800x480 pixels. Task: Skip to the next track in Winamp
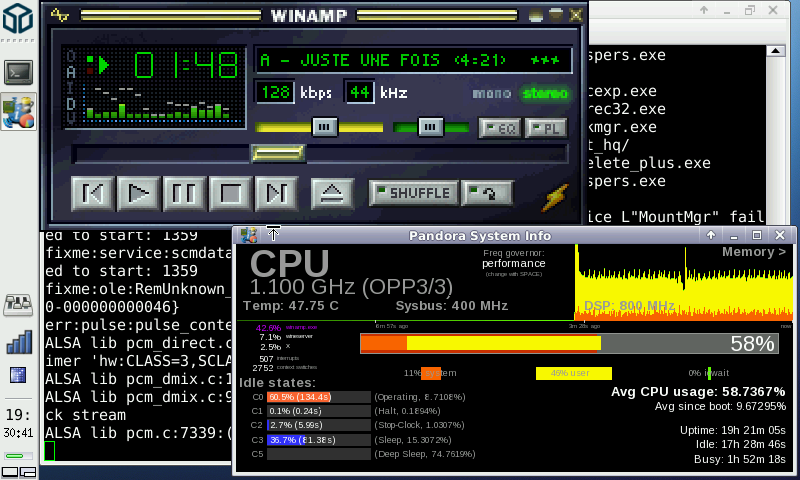point(277,193)
